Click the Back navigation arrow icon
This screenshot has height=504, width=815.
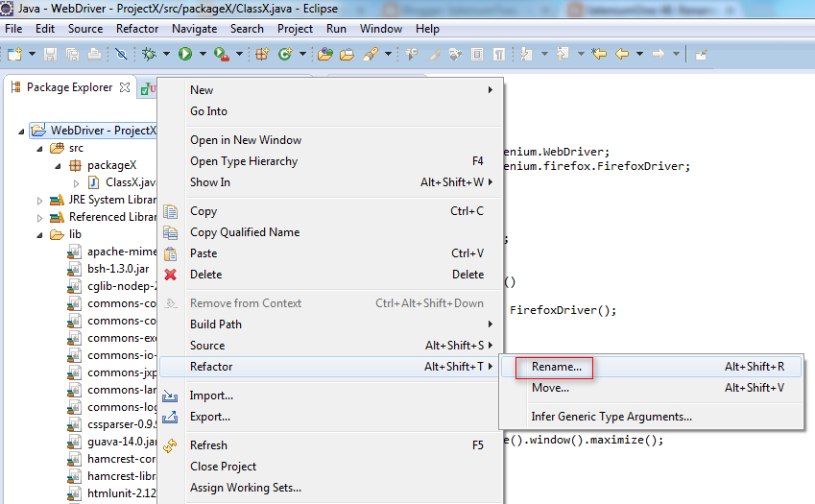coord(622,54)
